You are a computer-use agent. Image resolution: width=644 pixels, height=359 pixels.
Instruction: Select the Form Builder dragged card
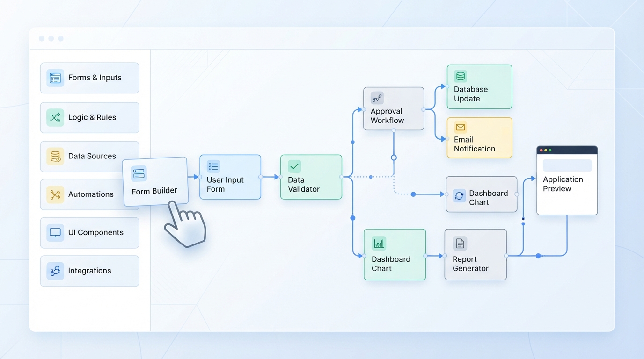click(155, 181)
